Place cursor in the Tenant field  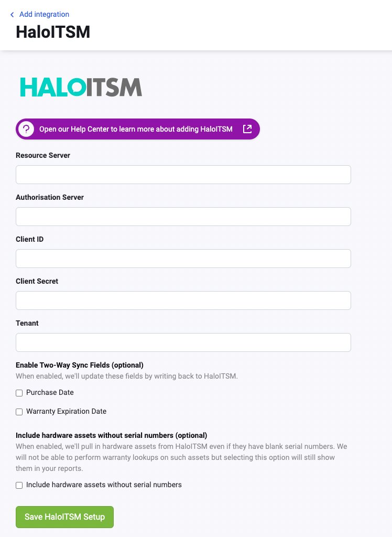(183, 342)
